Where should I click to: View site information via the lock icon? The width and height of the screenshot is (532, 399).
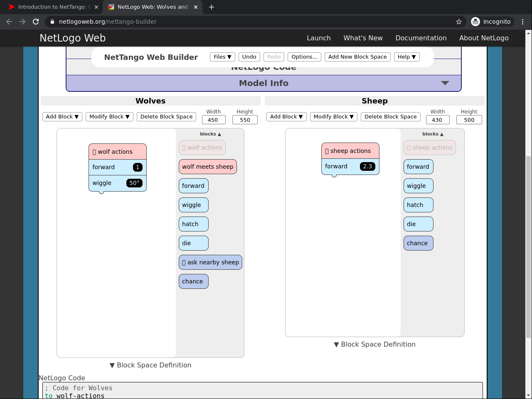52,22
